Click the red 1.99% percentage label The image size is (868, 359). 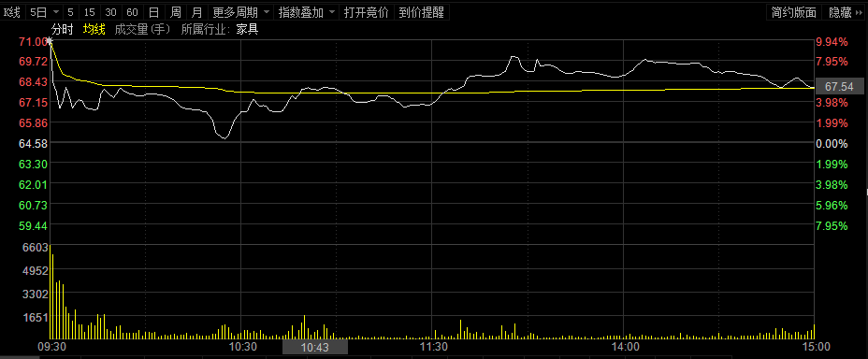832,122
